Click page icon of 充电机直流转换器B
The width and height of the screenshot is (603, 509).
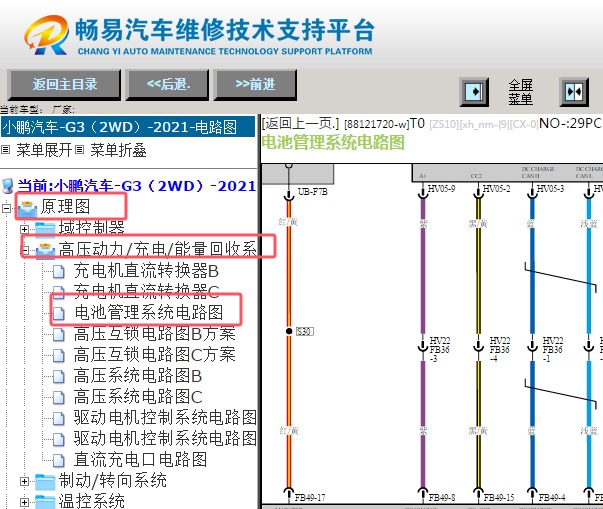tap(58, 271)
